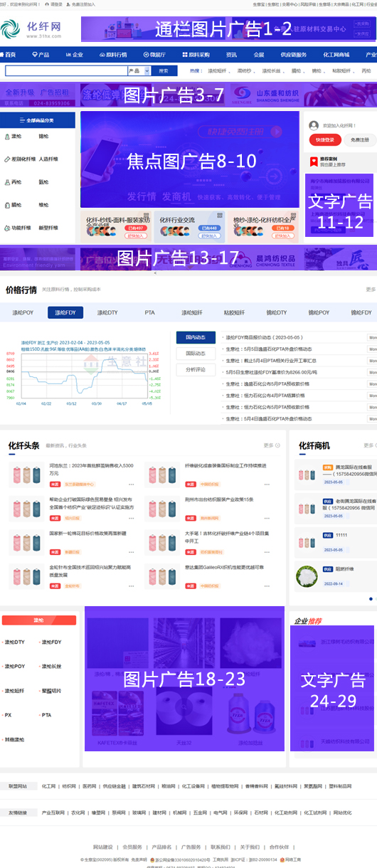Click the 化纤网 site logo

click(x=31, y=29)
